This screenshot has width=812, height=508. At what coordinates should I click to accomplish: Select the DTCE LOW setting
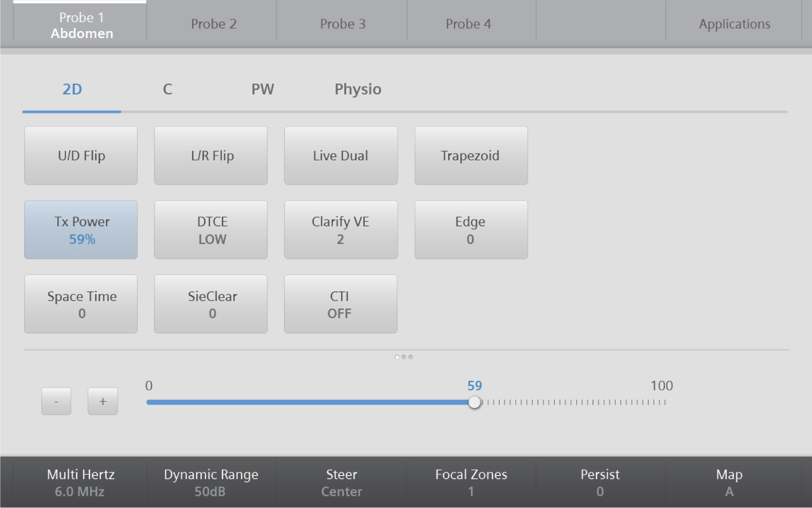(211, 230)
